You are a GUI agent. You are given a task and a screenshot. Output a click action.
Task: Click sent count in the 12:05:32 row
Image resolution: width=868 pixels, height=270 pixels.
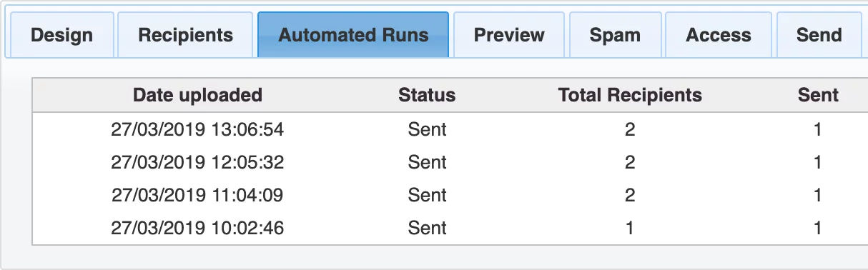coord(818,162)
